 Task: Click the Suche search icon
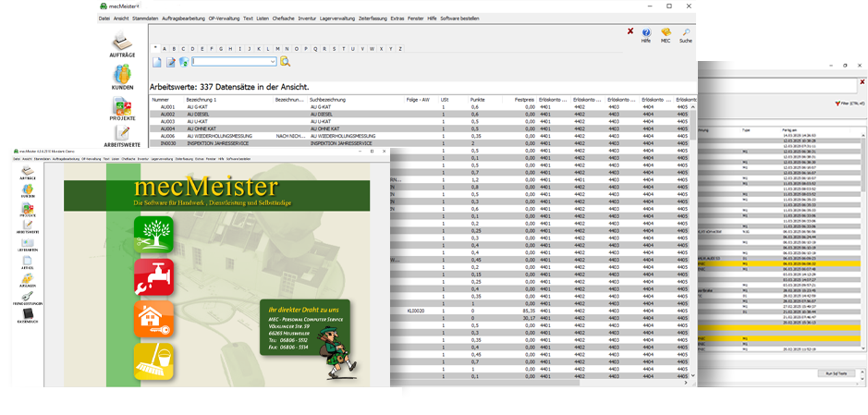point(686,35)
